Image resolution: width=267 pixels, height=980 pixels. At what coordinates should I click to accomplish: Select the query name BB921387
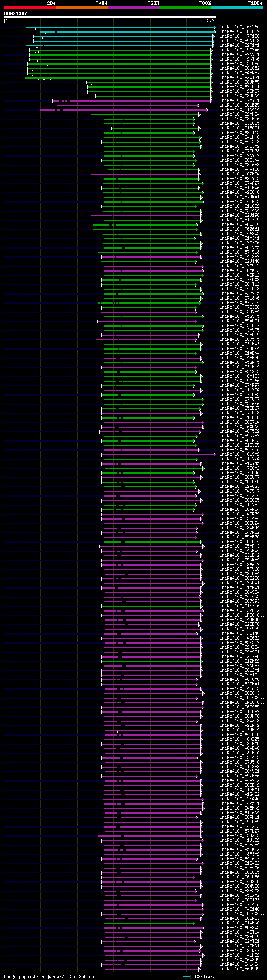pos(16,13)
